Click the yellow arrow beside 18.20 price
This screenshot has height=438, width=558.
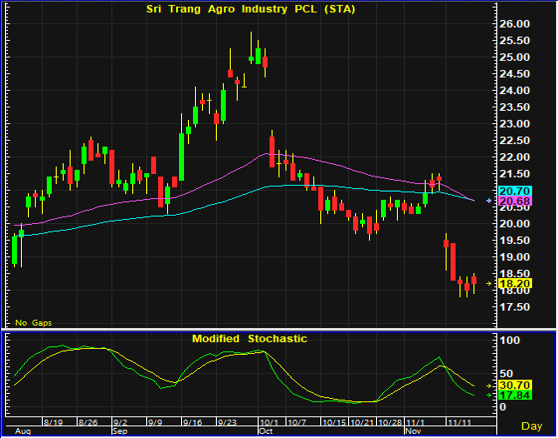[489, 284]
